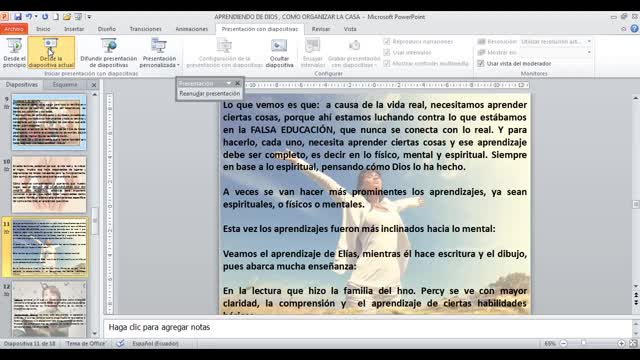Click Tema de Office in status bar
The height and width of the screenshot is (360, 640).
click(86, 344)
